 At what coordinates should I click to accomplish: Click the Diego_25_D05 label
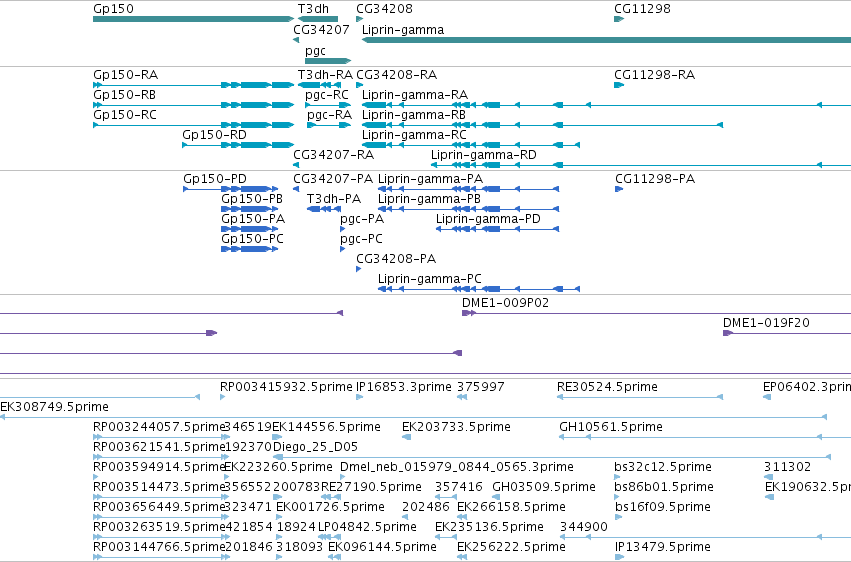pyautogui.click(x=315, y=448)
